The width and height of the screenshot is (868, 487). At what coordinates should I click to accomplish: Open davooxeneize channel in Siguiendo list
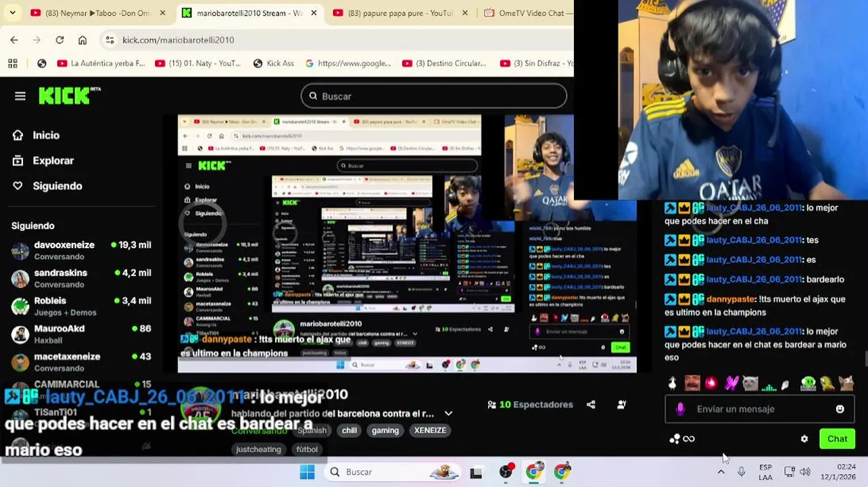[x=82, y=251]
